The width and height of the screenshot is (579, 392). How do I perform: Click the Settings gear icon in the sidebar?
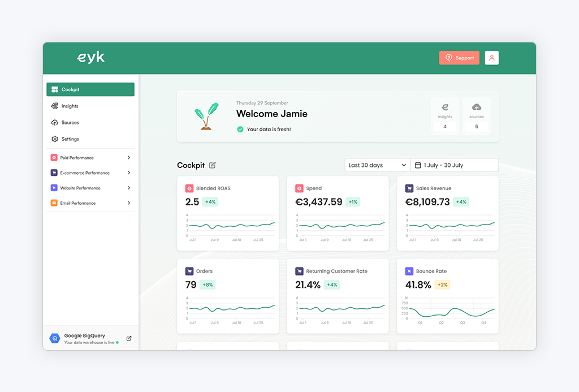(x=55, y=139)
